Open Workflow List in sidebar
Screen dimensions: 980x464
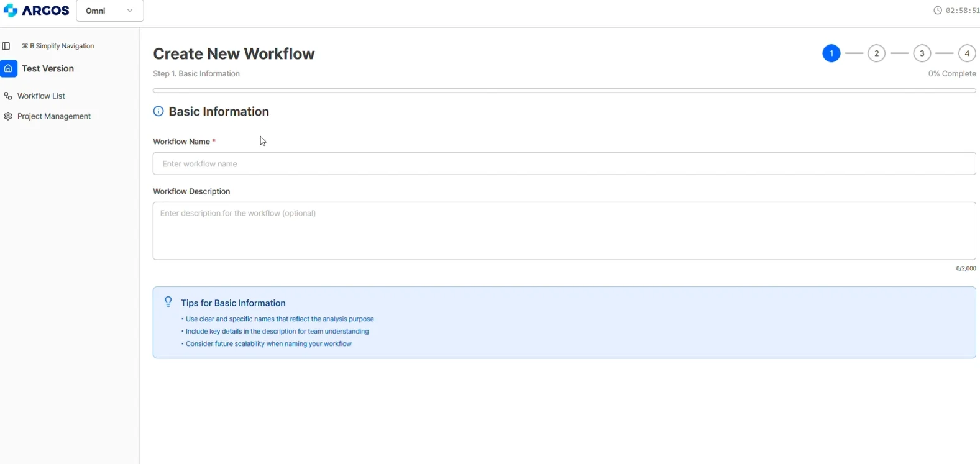coord(41,96)
